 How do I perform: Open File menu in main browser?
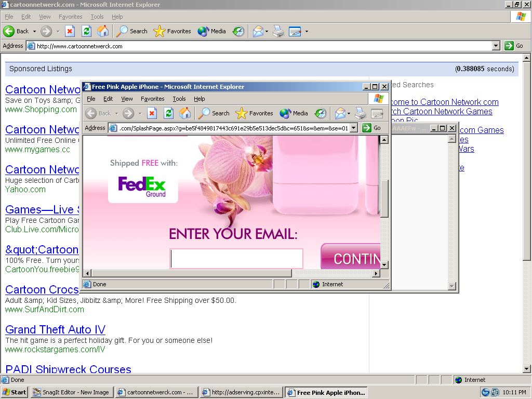click(x=9, y=17)
